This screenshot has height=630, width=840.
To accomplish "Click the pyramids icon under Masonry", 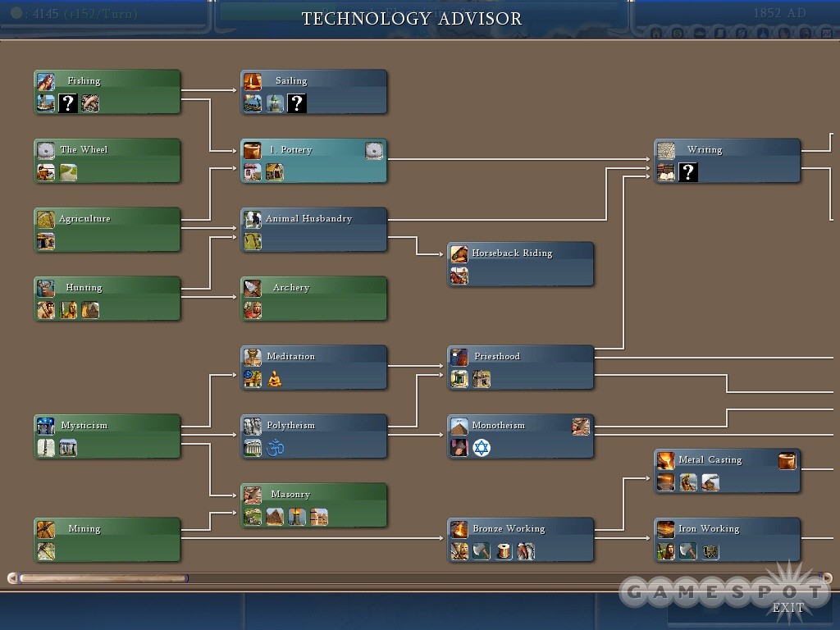I will 275,517.
